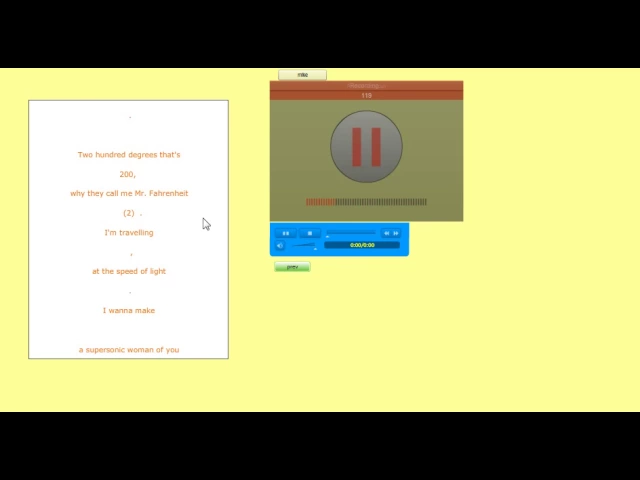Click lyric 'a supersonic woman of you'
Image resolution: width=640 pixels, height=480 pixels.
pyautogui.click(x=129, y=350)
